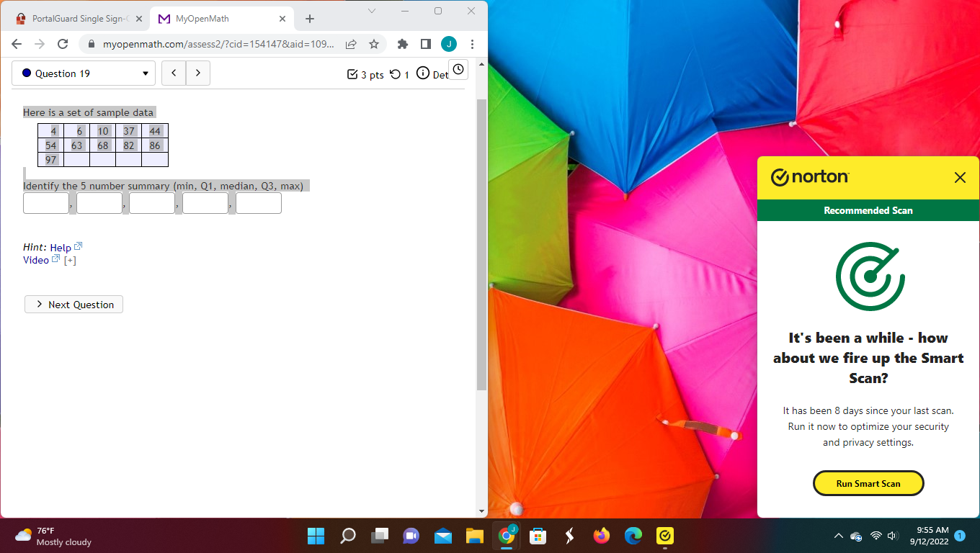Close the PortalGuard tab

[x=138, y=19]
